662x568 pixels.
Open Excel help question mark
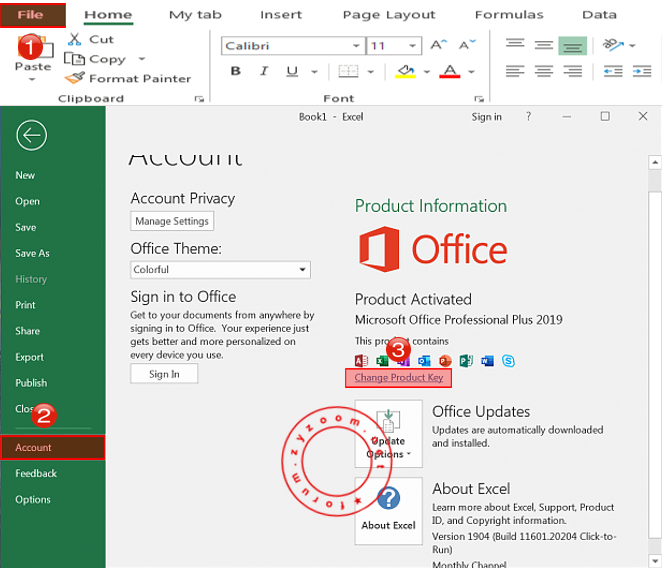pos(529,117)
